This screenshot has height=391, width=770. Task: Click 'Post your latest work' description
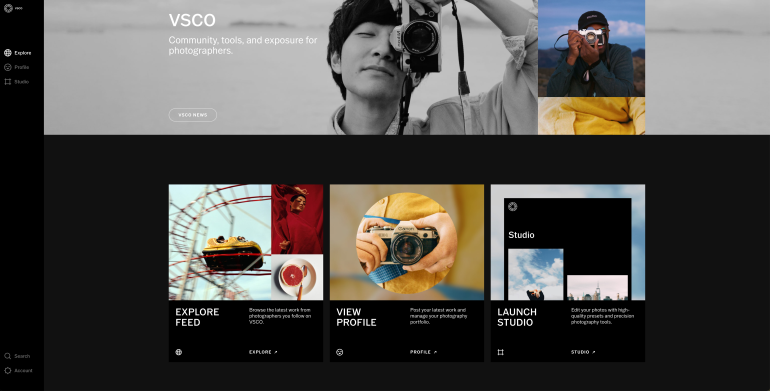[x=439, y=316]
